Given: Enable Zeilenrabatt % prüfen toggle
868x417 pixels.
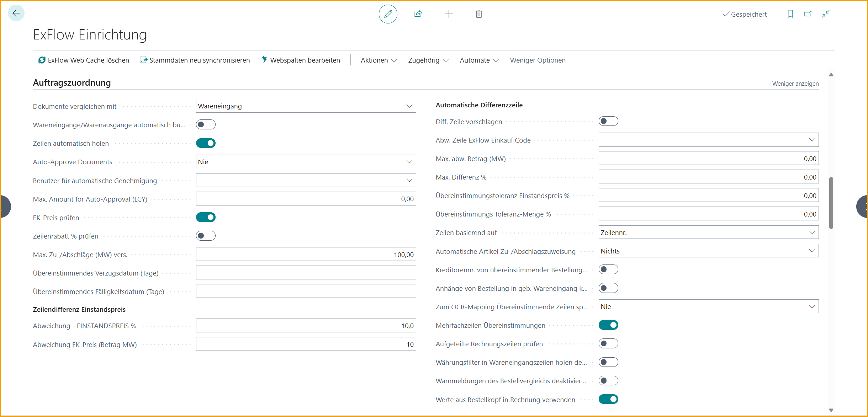Looking at the screenshot, I should click(206, 236).
